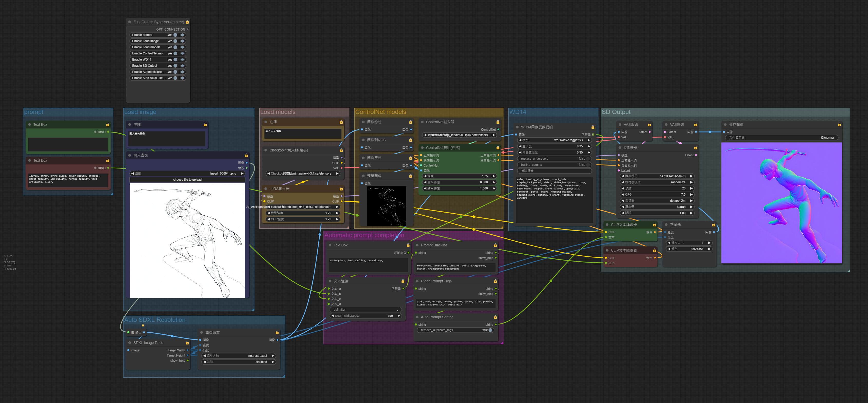The height and width of the screenshot is (403, 868).
Task: Click the lock icon on VAE編碼 node
Action: point(649,125)
